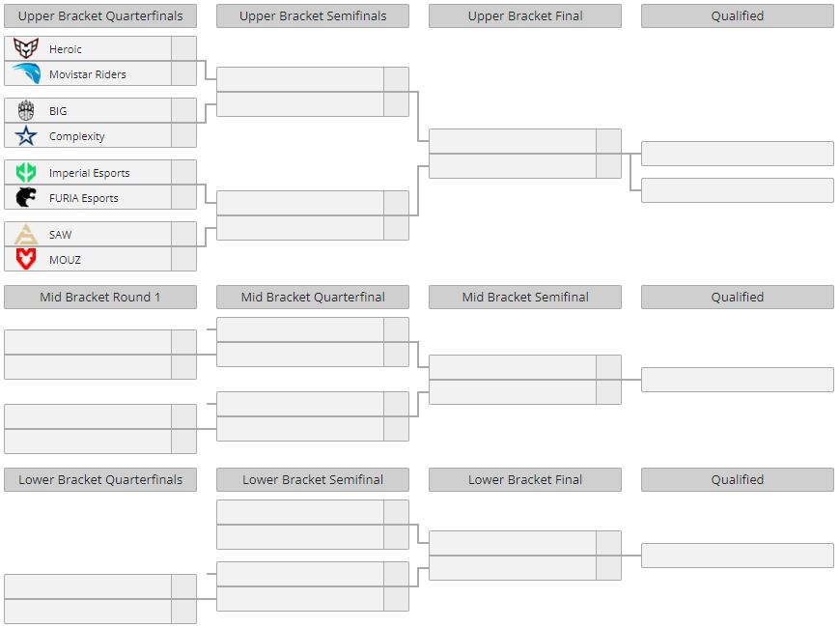Open the Movistar Riders name link
The height and width of the screenshot is (628, 840).
pos(87,74)
